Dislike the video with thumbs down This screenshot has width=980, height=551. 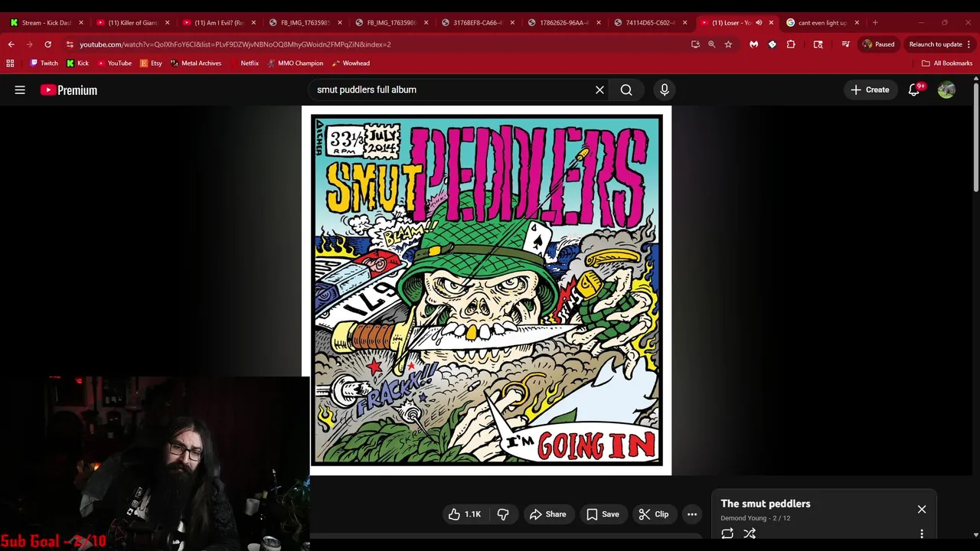(x=503, y=514)
